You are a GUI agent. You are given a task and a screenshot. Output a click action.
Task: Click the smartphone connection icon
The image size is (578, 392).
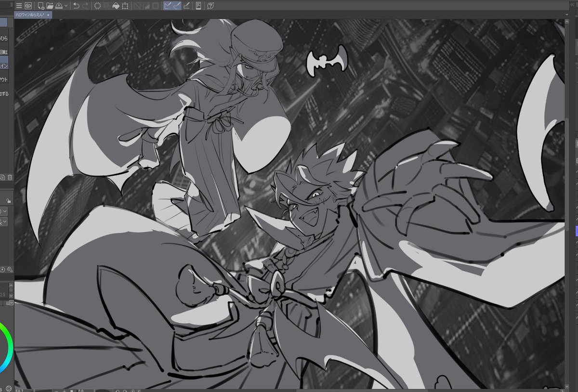tap(198, 6)
